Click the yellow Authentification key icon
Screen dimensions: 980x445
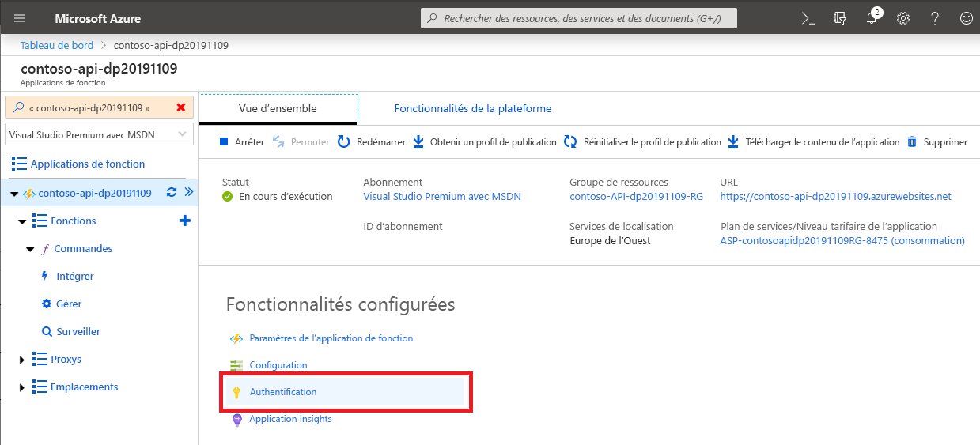(x=236, y=392)
